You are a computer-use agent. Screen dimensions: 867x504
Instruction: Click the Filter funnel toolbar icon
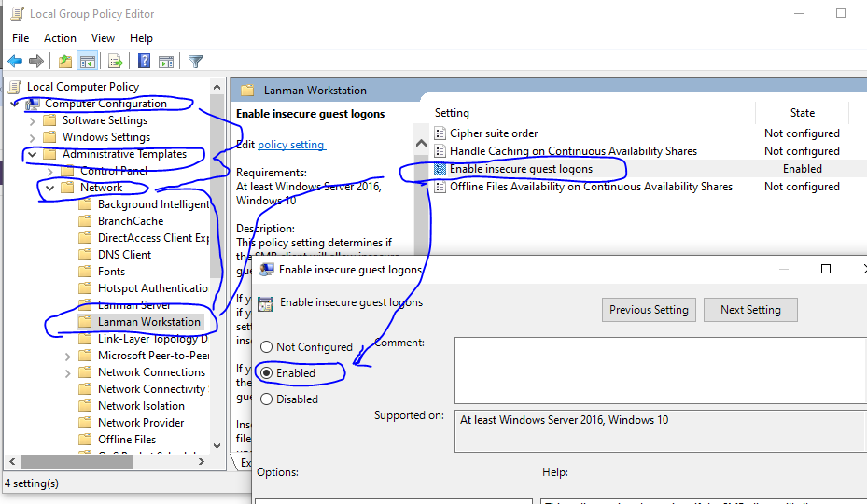(x=195, y=62)
